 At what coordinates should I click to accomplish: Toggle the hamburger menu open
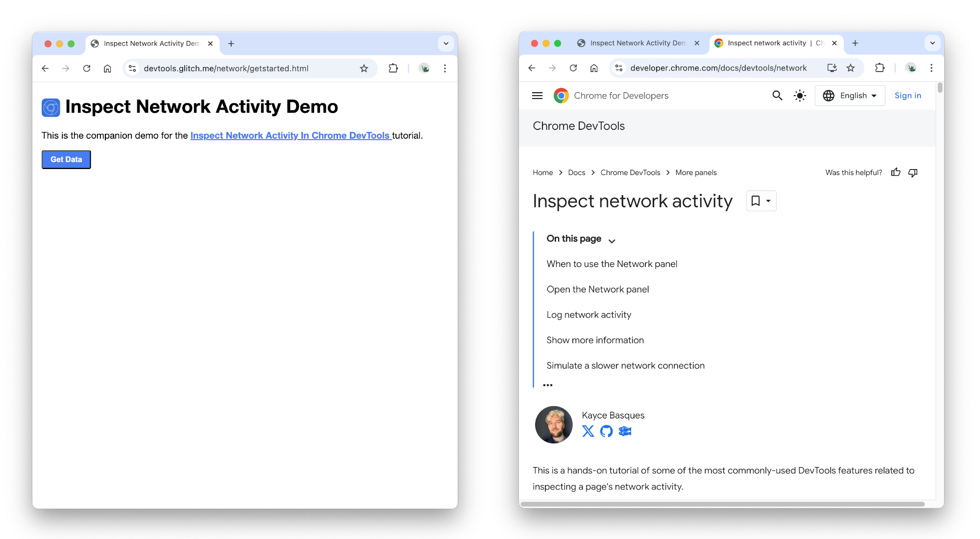(538, 95)
